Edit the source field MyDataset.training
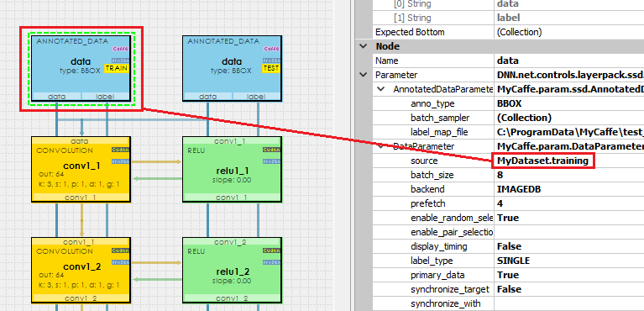Image resolution: width=644 pixels, height=311 pixels. (542, 161)
